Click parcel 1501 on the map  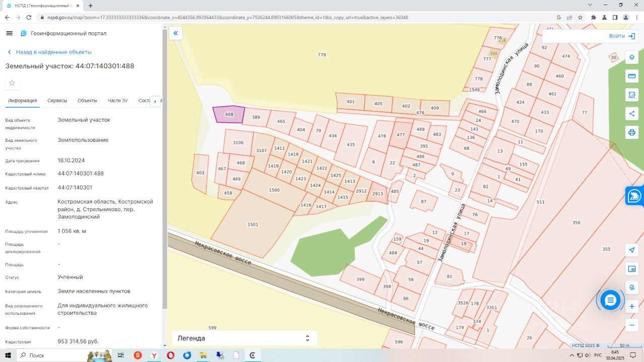click(x=253, y=224)
